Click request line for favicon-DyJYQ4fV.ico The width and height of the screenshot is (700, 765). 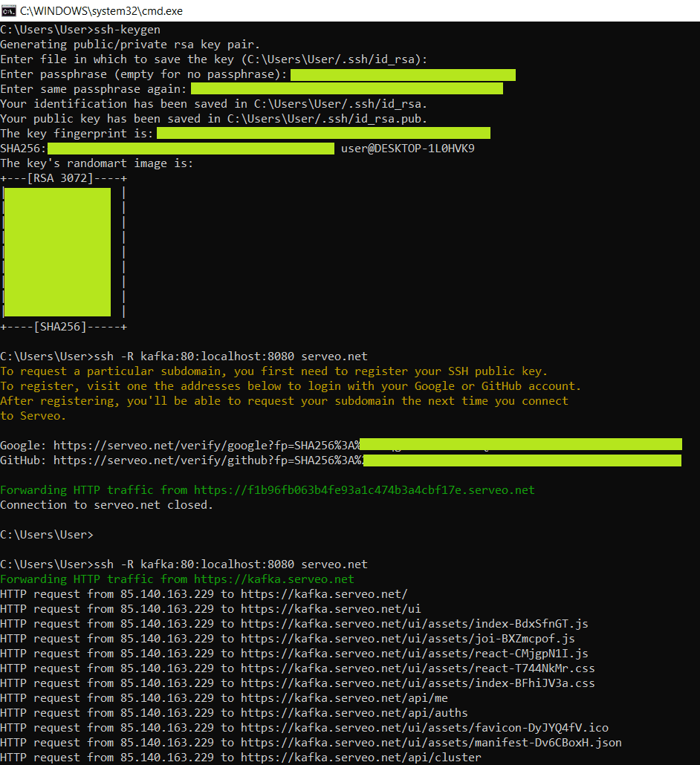pos(305,729)
